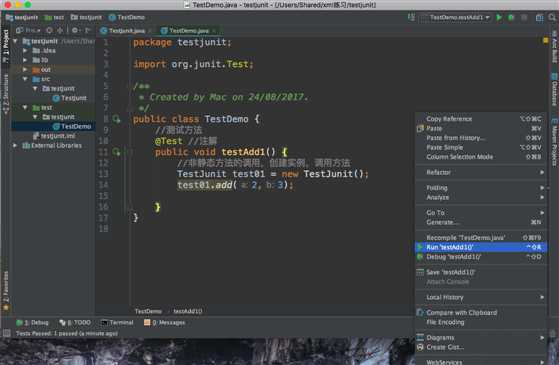Open the Messages tool window tab

(x=164, y=323)
